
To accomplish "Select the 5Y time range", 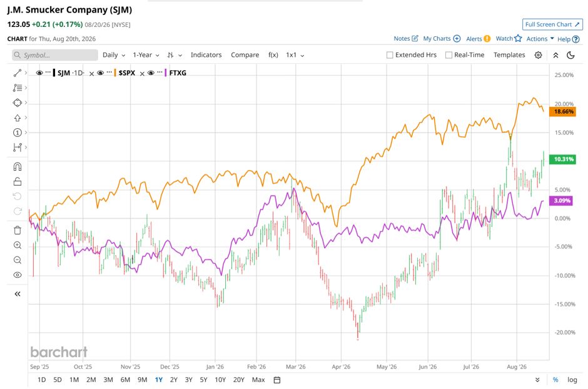I will coord(204,380).
